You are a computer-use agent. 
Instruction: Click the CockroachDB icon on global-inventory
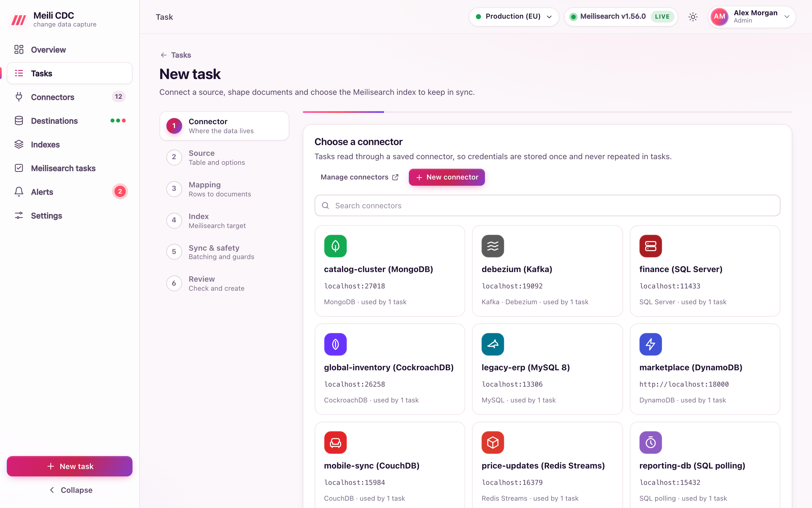[335, 344]
